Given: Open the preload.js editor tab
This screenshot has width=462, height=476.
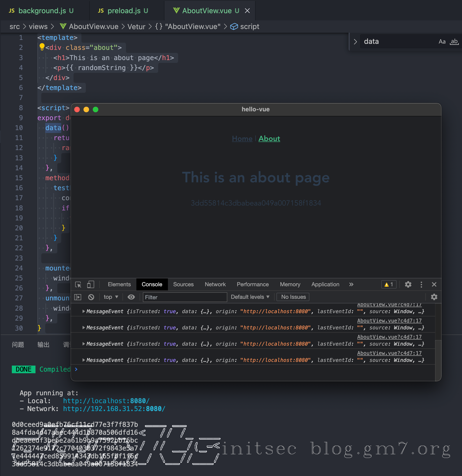Looking at the screenshot, I should point(124,11).
